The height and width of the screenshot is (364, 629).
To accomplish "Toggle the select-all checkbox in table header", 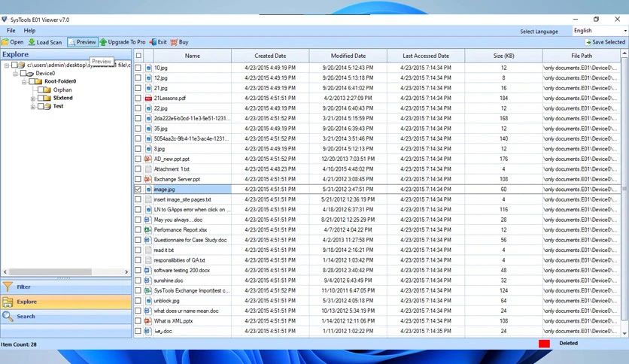I will click(x=138, y=56).
